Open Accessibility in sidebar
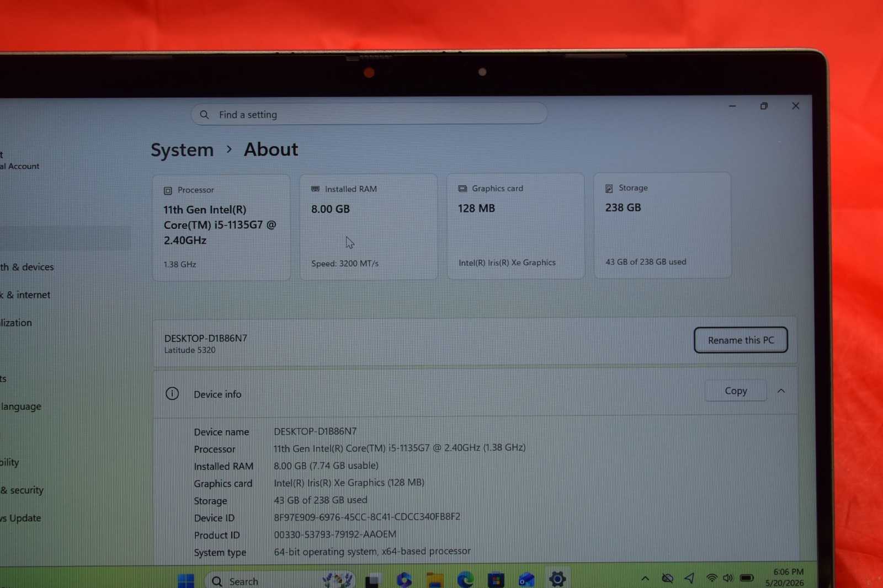 pos(9,462)
